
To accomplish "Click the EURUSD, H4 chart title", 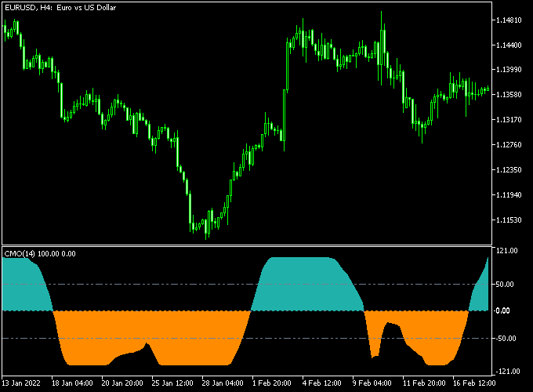I will pos(60,8).
